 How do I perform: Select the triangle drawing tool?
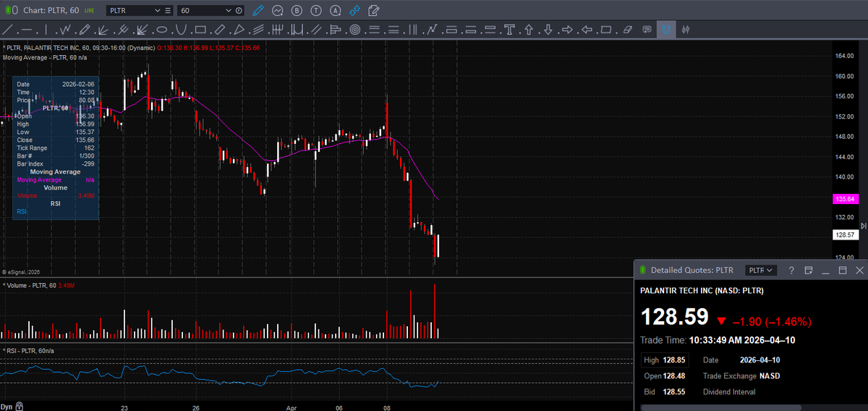click(239, 30)
